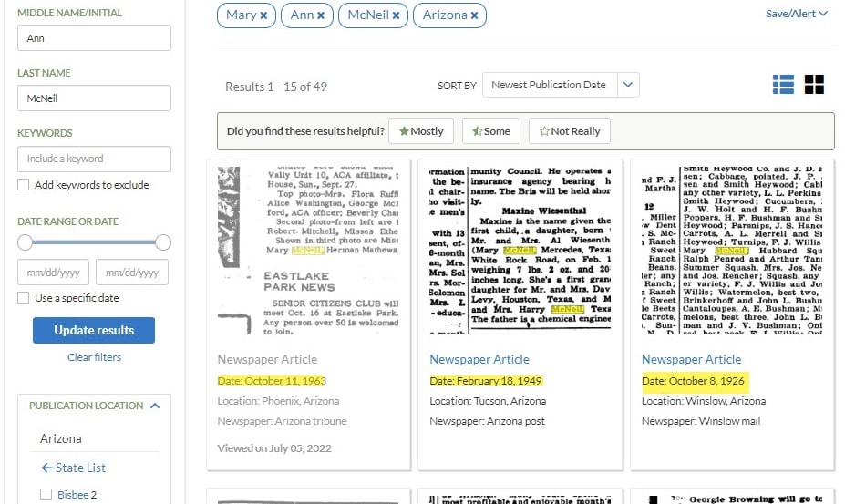Click the Include a keyword field
Screen dimensions: 845x504
pos(94,159)
